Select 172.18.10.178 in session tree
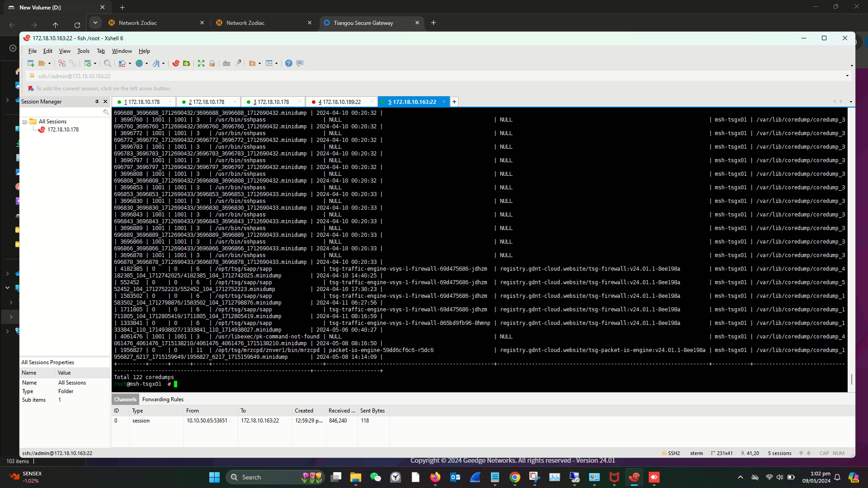The image size is (868, 488). pos(63,130)
